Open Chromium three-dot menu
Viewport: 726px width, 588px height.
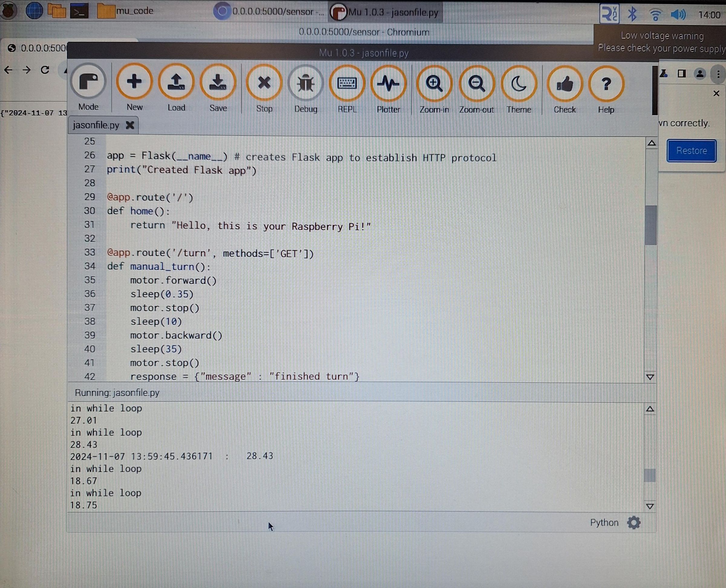(718, 74)
